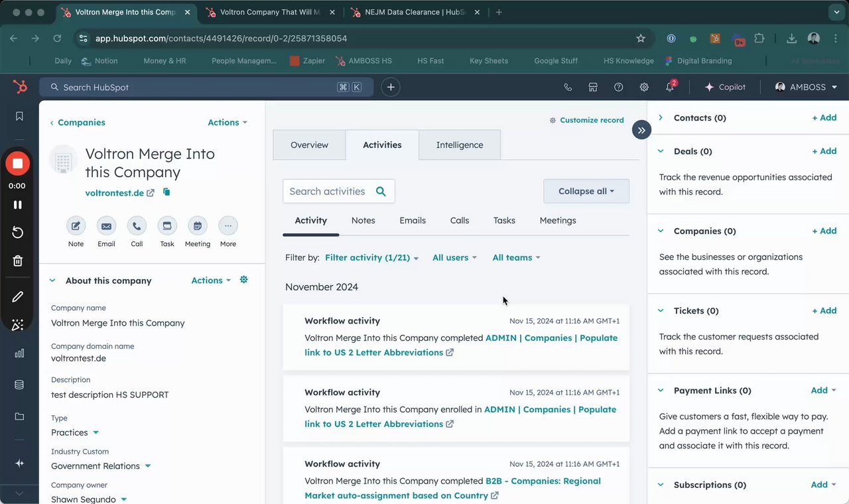
Task: Open the Type Practices dropdown
Action: coord(75,432)
